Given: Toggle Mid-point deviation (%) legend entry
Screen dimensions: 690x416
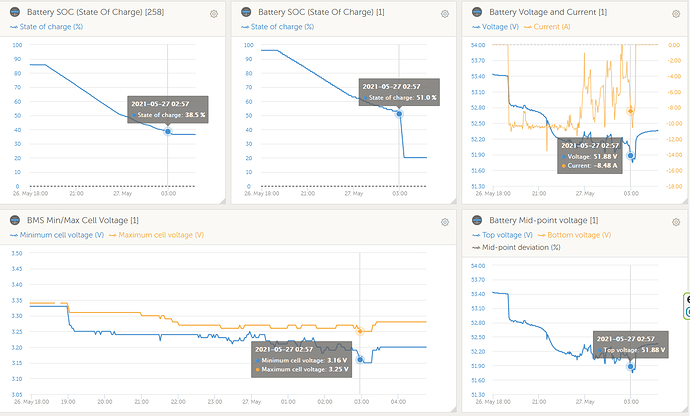Looking at the screenshot, I should click(515, 246).
